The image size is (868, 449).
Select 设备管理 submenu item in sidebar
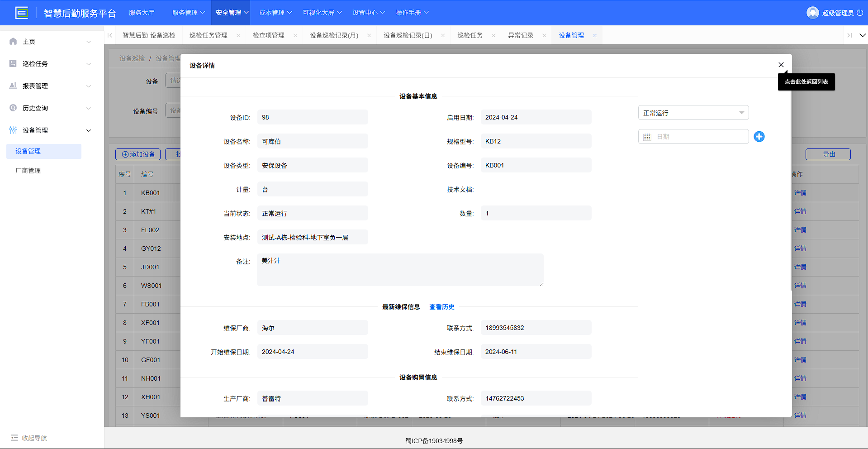(x=44, y=151)
